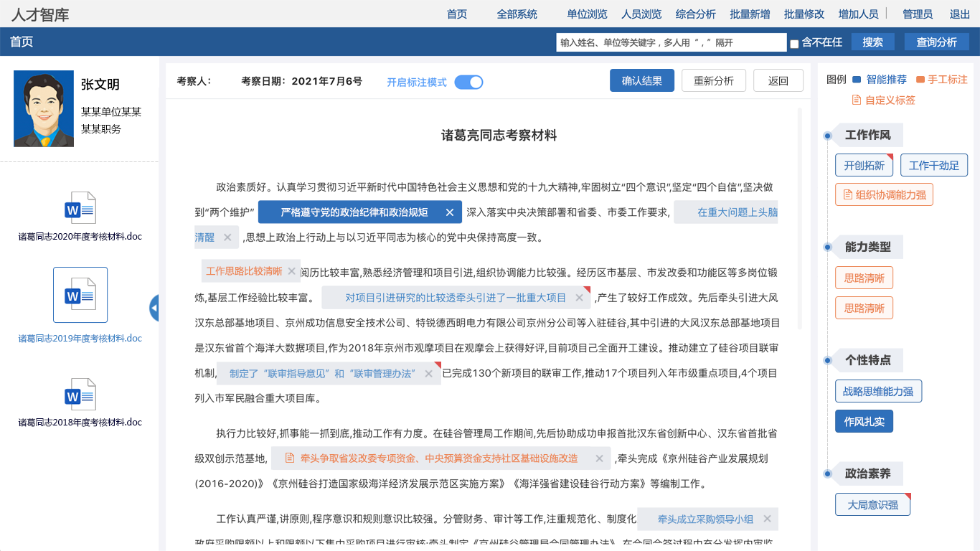Go to 人员浏览
This screenshot has height=551, width=980.
641,14
